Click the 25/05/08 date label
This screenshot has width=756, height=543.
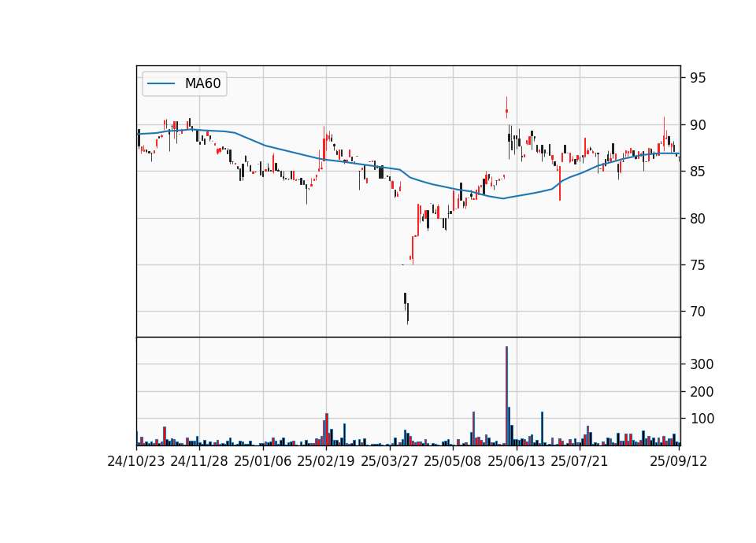point(453,461)
